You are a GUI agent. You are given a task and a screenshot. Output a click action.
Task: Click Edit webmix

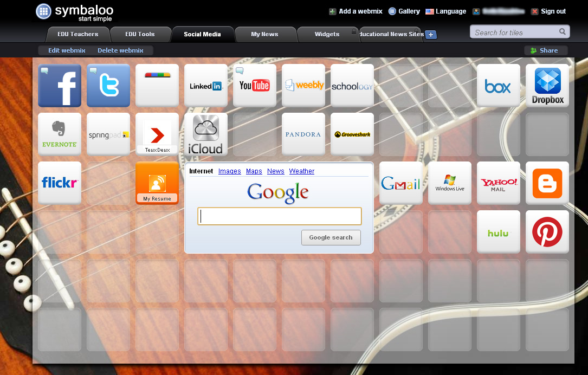tap(67, 50)
